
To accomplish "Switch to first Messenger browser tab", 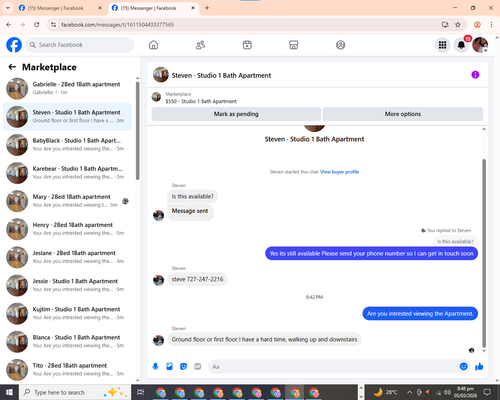I will pos(61,8).
